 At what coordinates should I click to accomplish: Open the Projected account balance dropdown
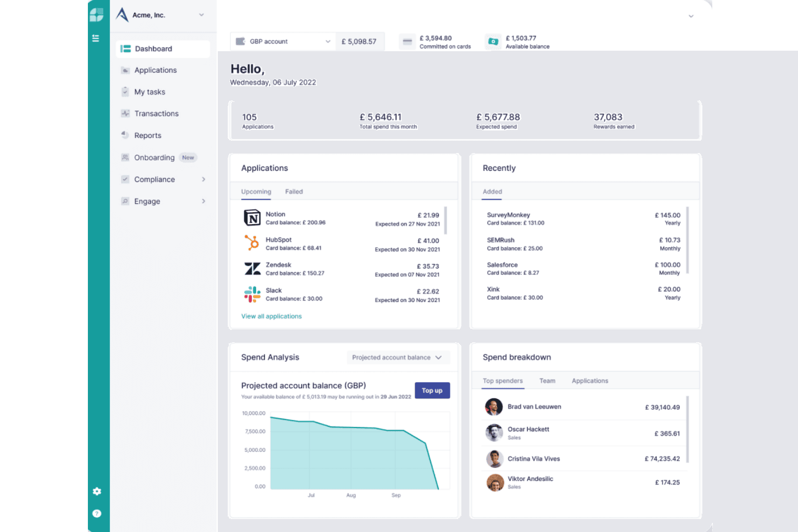tap(398, 357)
